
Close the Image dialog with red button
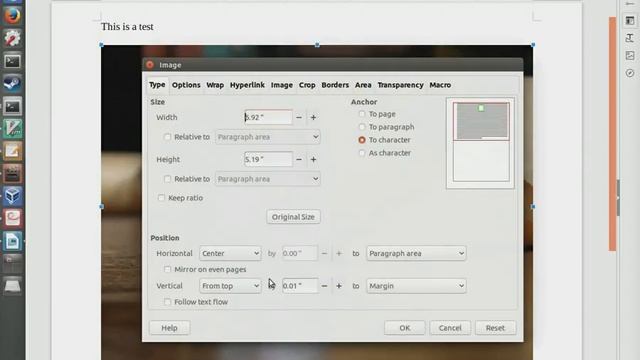pos(150,65)
